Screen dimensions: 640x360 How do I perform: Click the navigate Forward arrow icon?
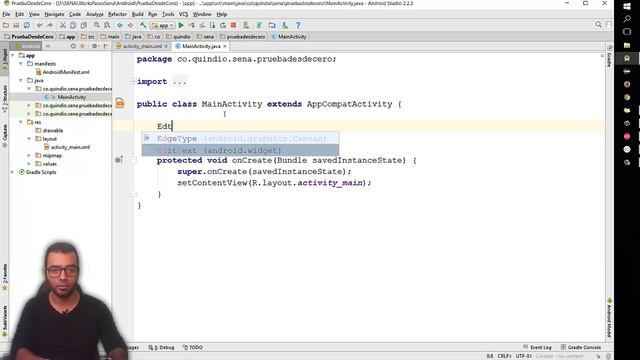click(130, 25)
